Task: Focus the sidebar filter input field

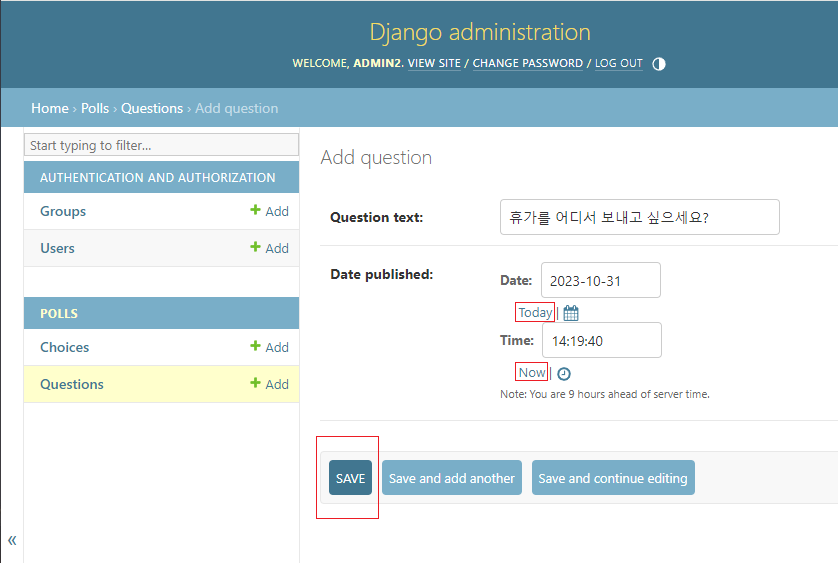Action: (x=161, y=145)
